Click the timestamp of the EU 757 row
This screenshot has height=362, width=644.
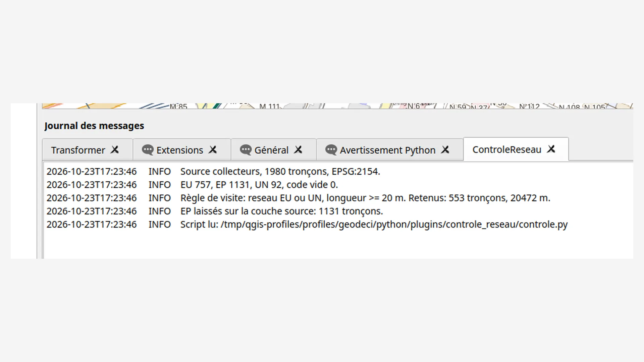click(x=92, y=185)
